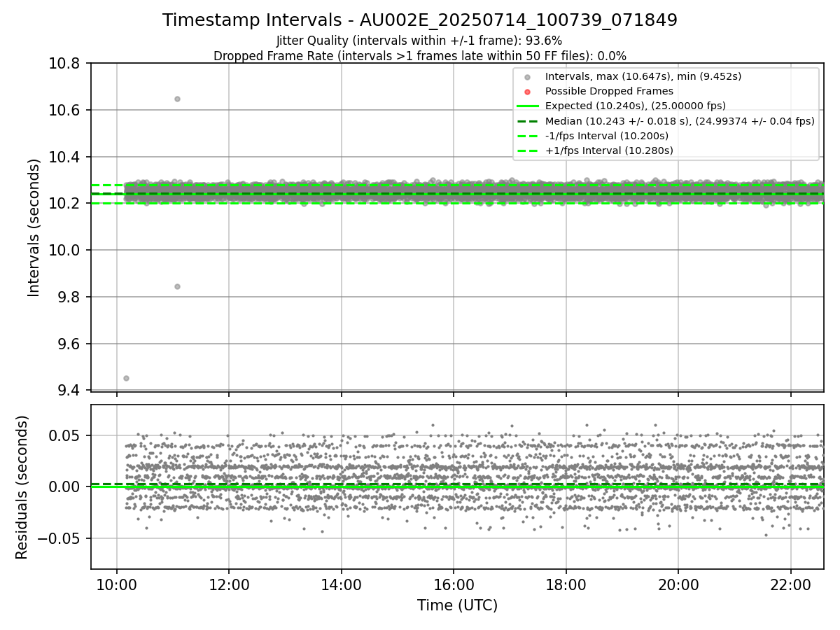This screenshot has width=840, height=630.
Task: Click legend entry 'Expected (10.240s), (25.00000 fps)'
Action: pyautogui.click(x=636, y=106)
